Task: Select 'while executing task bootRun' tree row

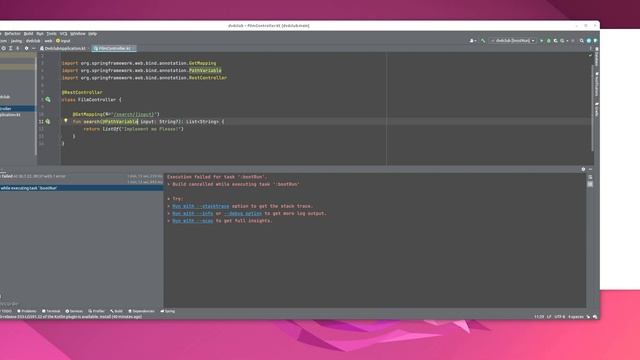Action: click(x=82, y=188)
